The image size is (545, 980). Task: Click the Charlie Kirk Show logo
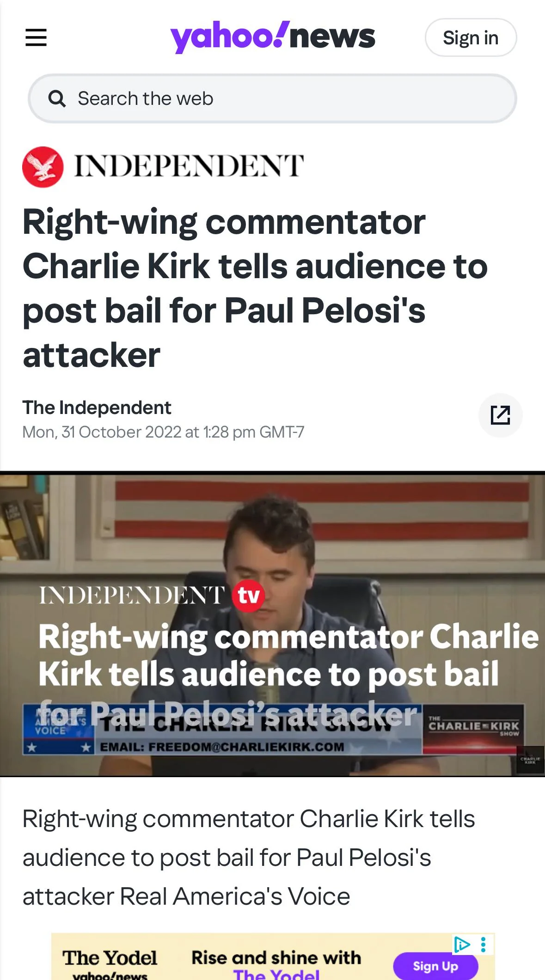(x=474, y=727)
